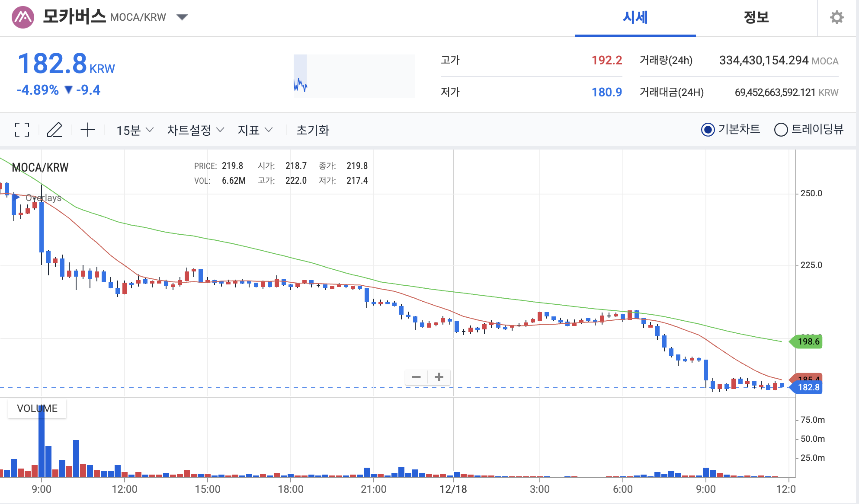859x504 pixels.
Task: Zoom out chart with minus button
Action: click(417, 377)
